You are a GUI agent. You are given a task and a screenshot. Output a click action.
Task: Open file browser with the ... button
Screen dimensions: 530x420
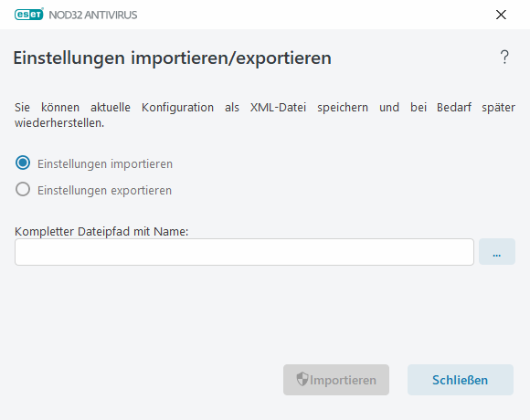click(x=497, y=252)
